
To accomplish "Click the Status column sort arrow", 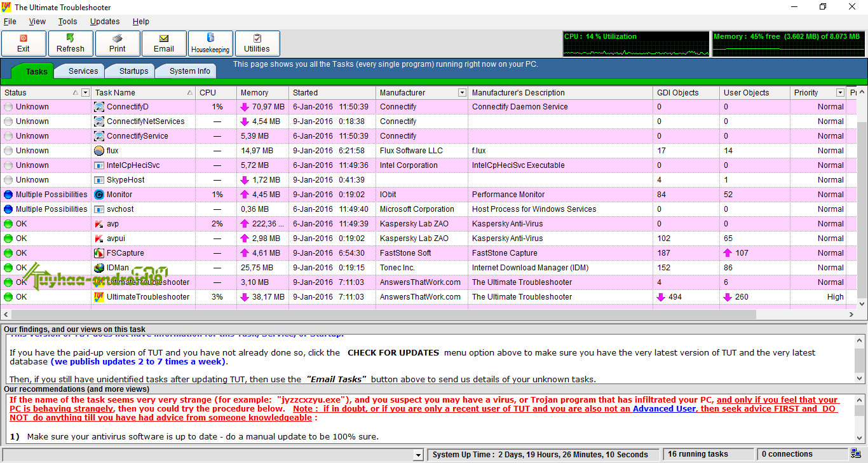I will pyautogui.click(x=76, y=93).
